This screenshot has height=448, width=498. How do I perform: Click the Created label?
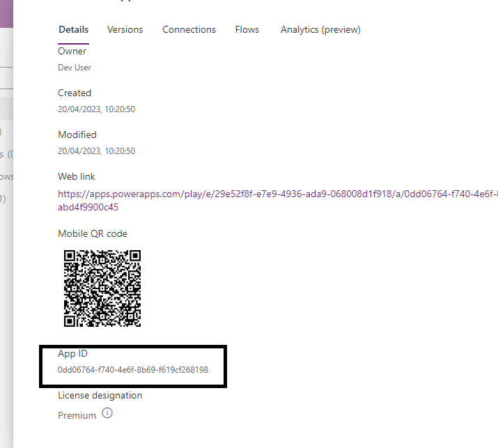pos(75,93)
